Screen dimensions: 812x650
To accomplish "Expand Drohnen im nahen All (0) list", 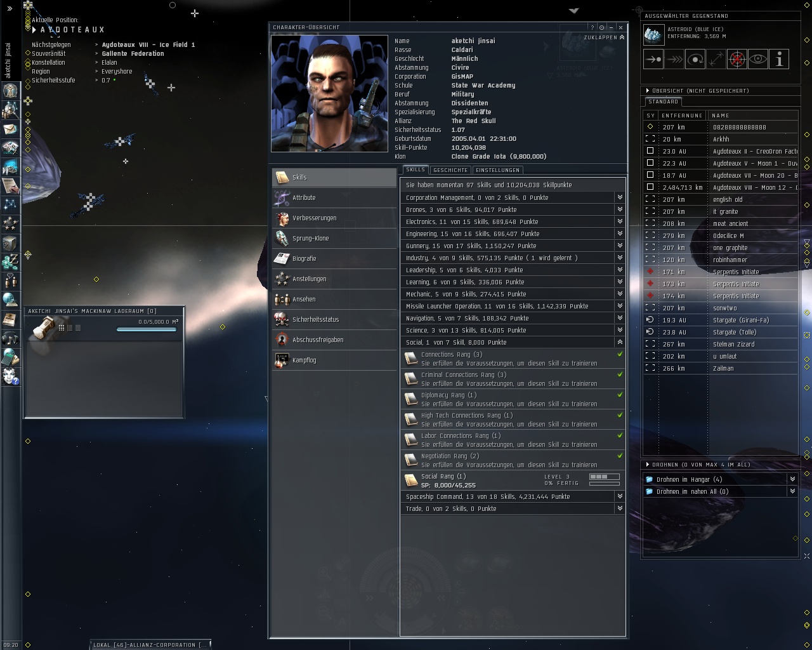I will pos(792,491).
